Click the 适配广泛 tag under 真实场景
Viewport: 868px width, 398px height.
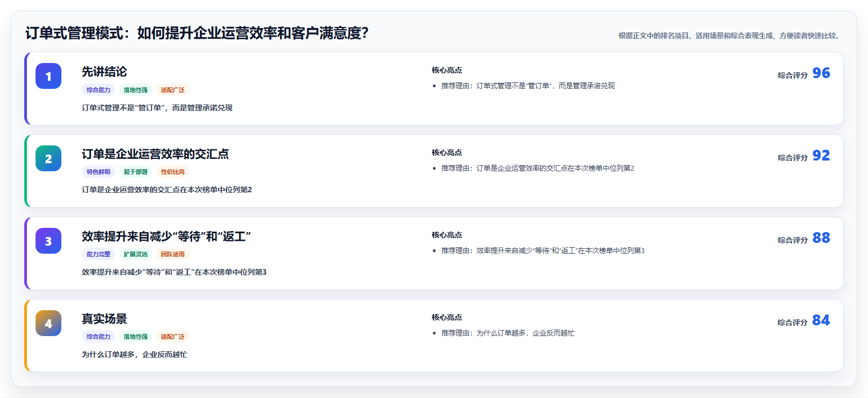point(173,337)
